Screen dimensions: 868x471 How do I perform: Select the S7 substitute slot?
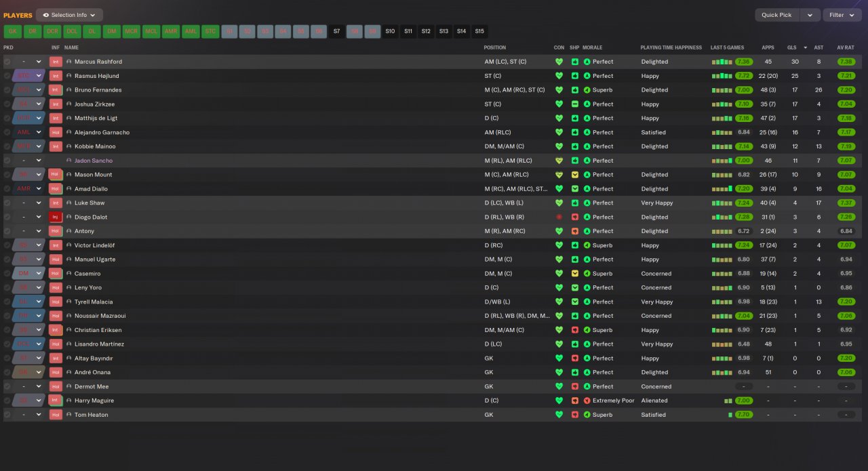[x=337, y=31]
